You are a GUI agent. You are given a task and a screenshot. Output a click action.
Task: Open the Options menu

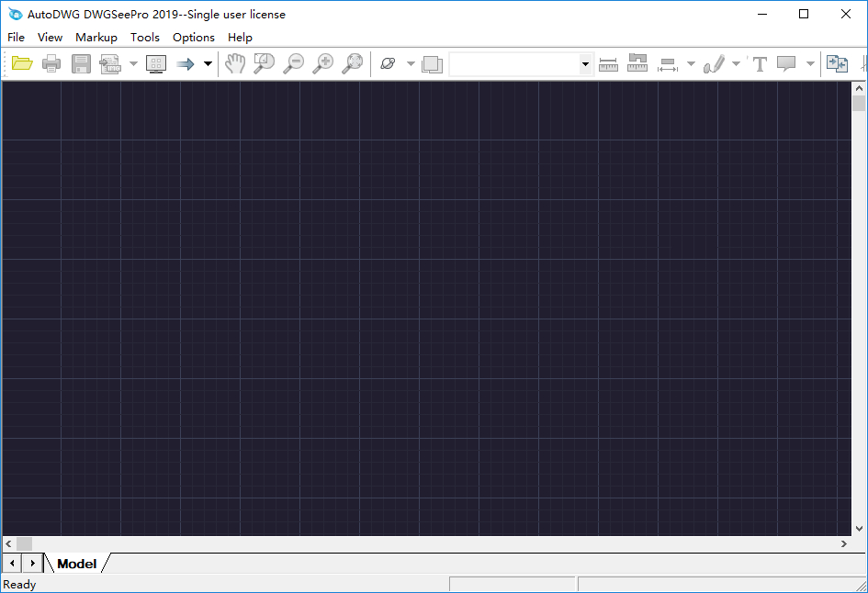pyautogui.click(x=193, y=38)
